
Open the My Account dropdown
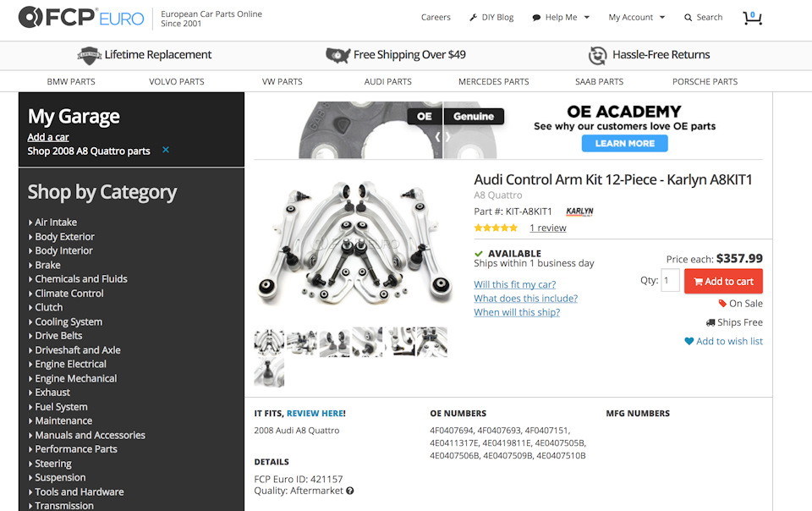636,18
